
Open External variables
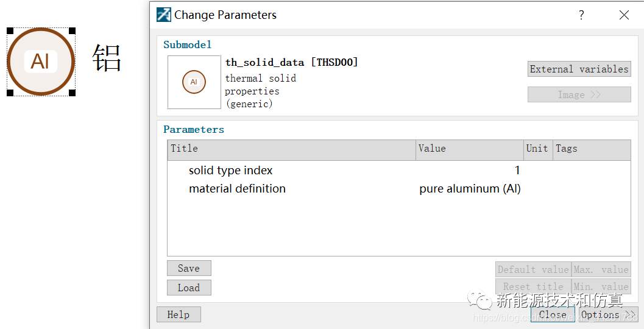point(579,69)
